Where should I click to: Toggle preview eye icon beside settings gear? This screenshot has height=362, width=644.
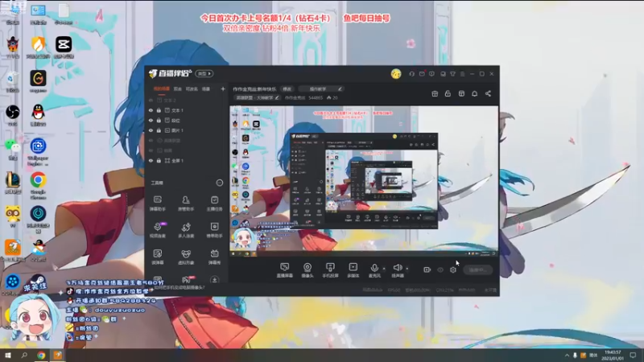click(440, 269)
